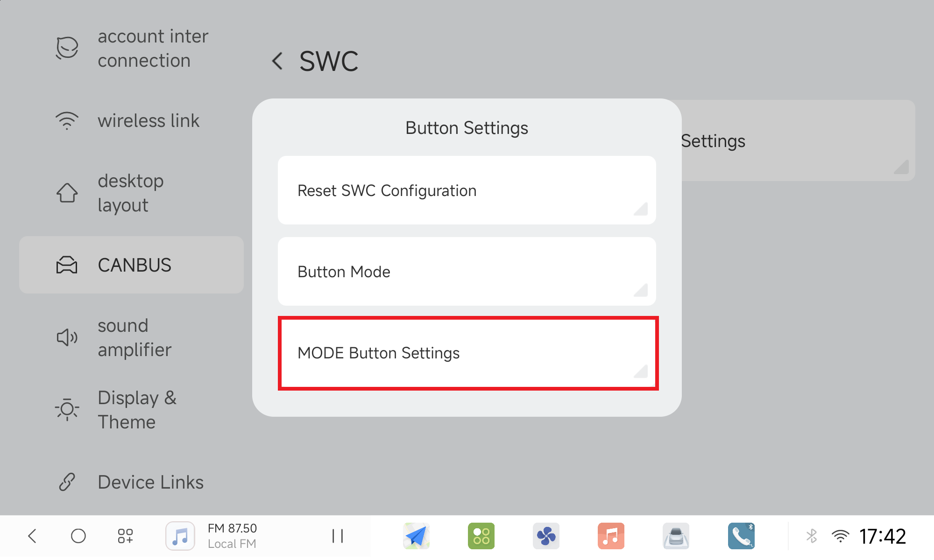The width and height of the screenshot is (934, 560).
Task: Open the navigation app in the dock
Action: point(416,536)
